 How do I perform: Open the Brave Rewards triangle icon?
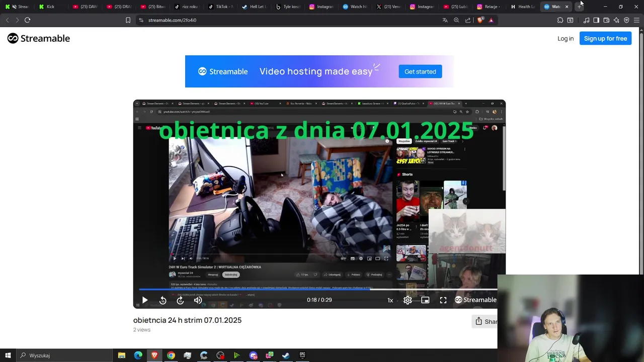coord(491,20)
